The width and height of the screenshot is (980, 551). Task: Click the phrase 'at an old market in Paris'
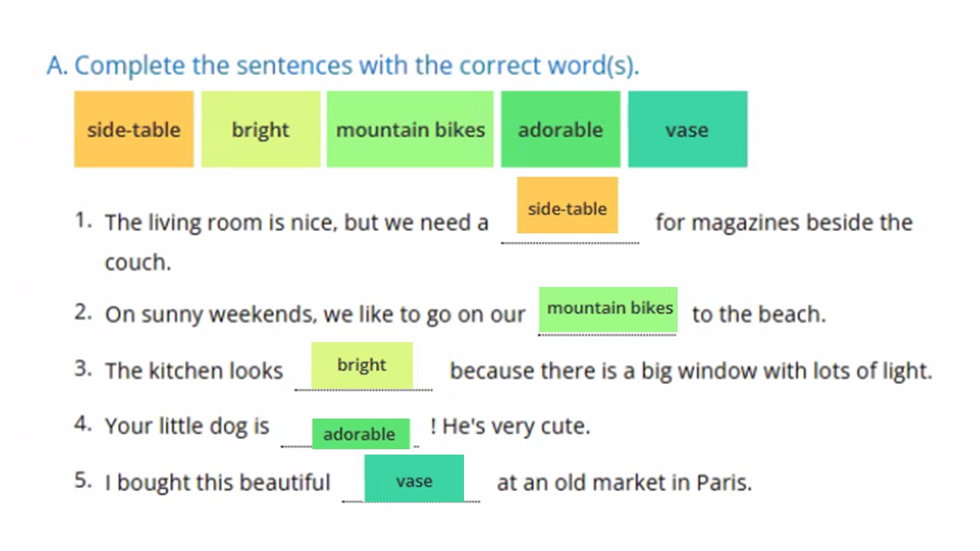click(624, 483)
